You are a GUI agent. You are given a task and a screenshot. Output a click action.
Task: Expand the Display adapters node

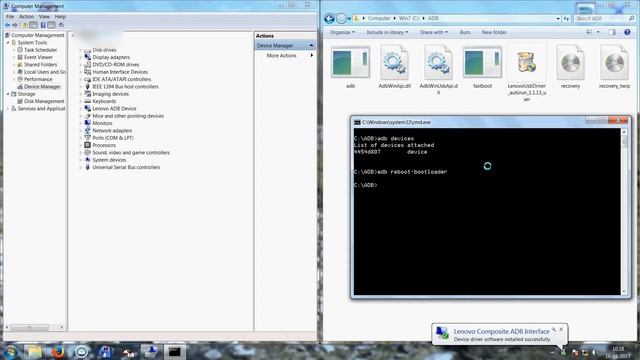coord(80,57)
